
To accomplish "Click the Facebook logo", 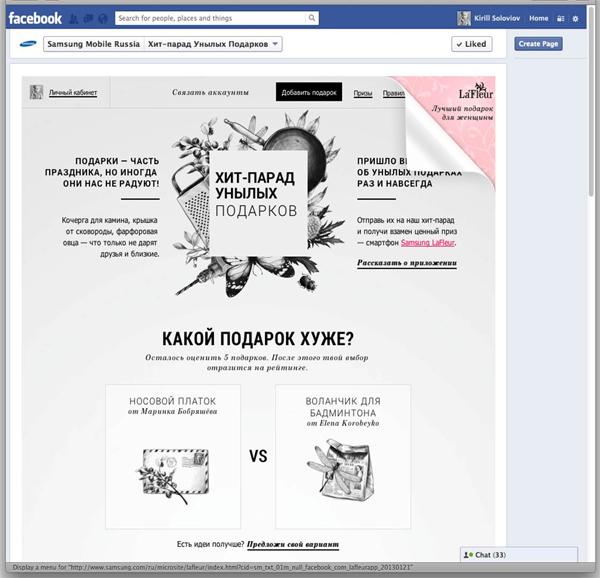I will [35, 18].
